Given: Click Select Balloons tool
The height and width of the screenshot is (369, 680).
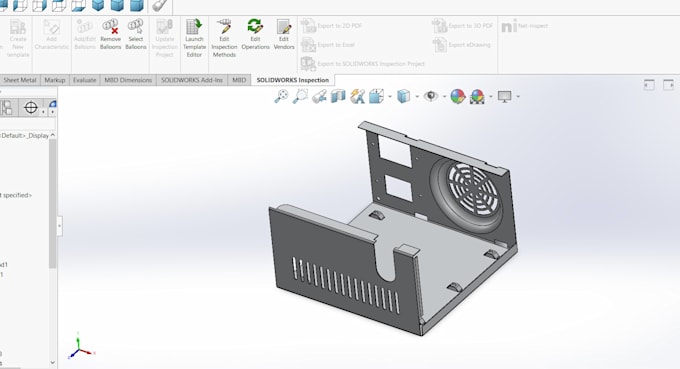Looking at the screenshot, I should (x=136, y=35).
